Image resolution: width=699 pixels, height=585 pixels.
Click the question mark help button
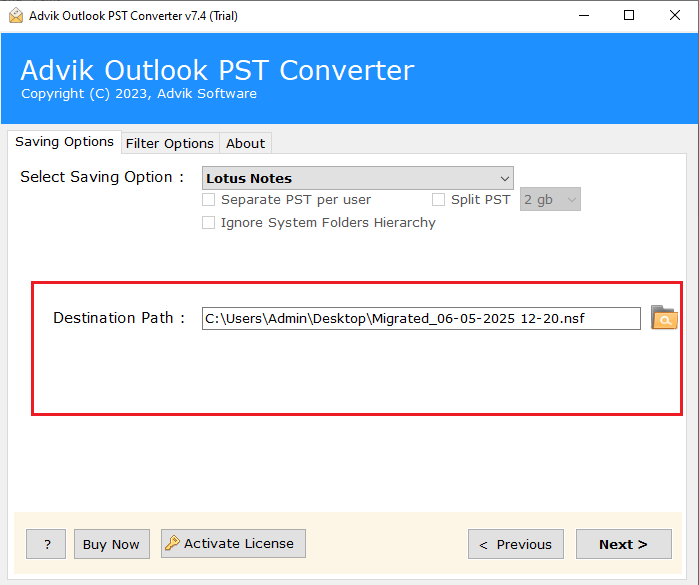tap(46, 544)
